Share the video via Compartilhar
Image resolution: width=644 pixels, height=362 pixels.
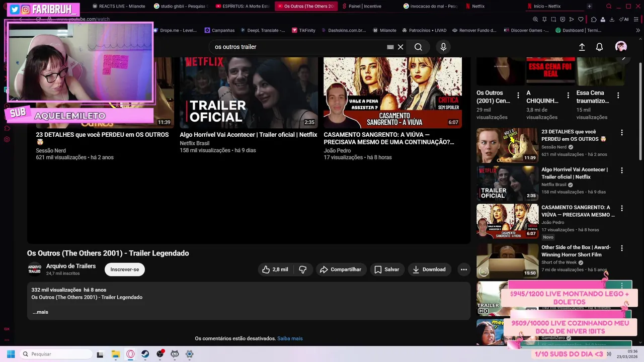341,269
